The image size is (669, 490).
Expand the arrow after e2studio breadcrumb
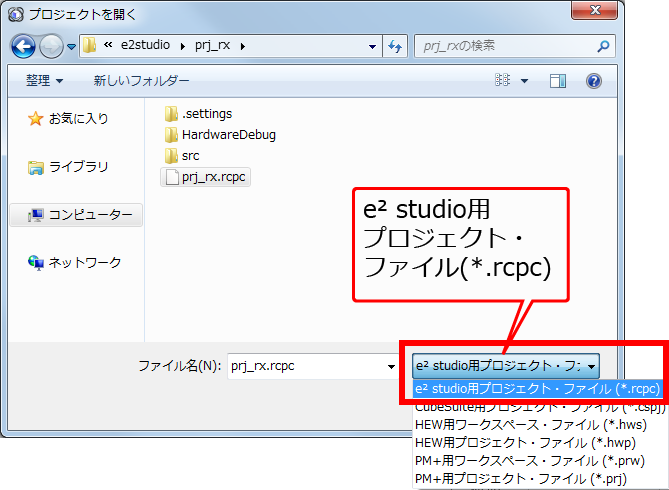tap(183, 46)
